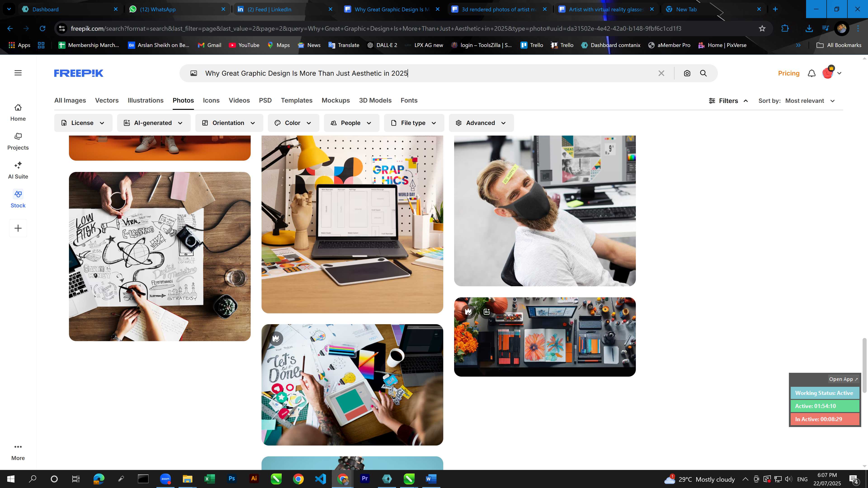Open All Bookmarks folder
Viewport: 868px width, 488px height.
point(839,45)
